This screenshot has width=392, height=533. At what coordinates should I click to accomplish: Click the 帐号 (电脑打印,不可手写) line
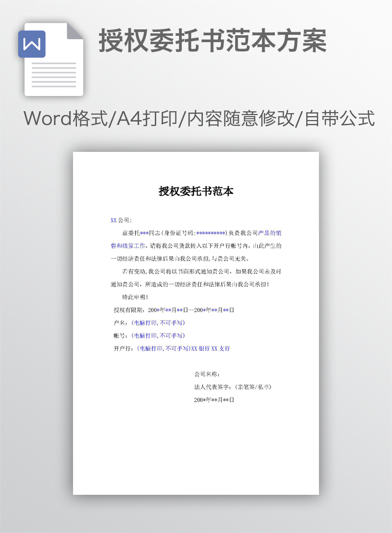click(149, 336)
